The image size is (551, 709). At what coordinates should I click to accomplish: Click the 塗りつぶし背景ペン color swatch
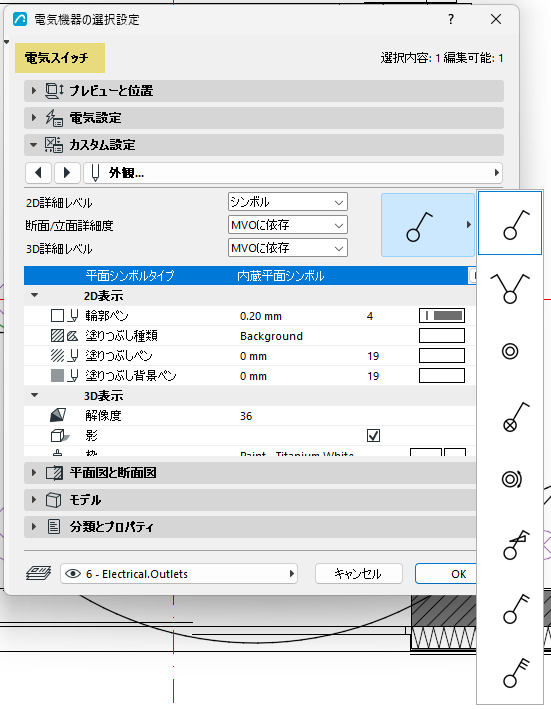click(442, 375)
